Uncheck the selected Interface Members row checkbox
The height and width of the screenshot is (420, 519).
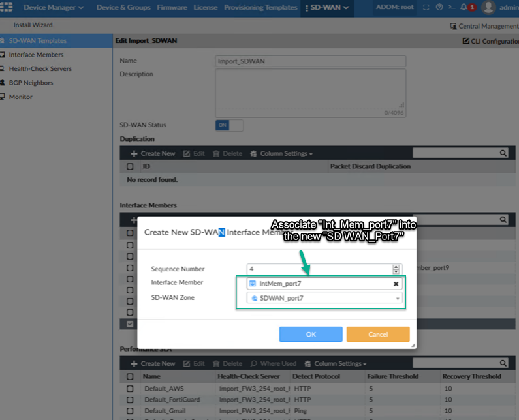point(130,324)
